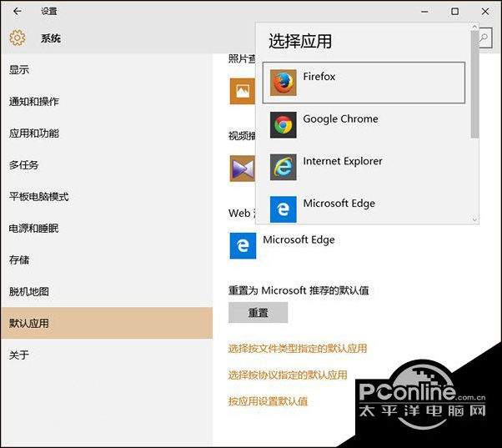Screen dimensions: 502x448
Task: Click the photo viewer default app icon
Action: pos(243,91)
